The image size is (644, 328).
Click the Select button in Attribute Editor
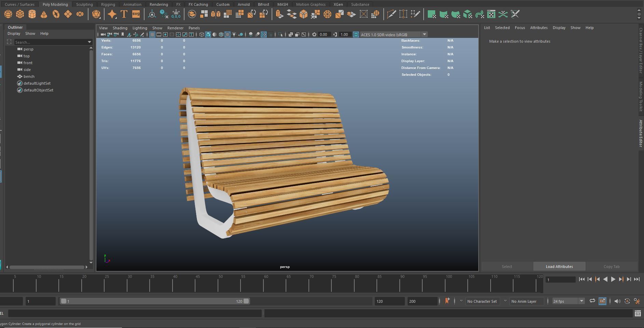coord(507,267)
